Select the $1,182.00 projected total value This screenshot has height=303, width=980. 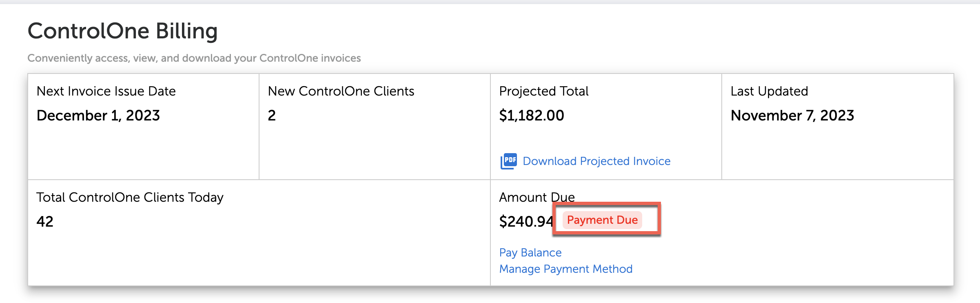pos(531,116)
